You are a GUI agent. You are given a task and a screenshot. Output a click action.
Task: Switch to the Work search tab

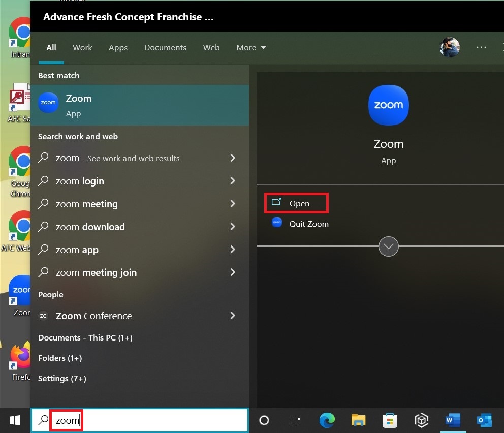click(x=82, y=48)
